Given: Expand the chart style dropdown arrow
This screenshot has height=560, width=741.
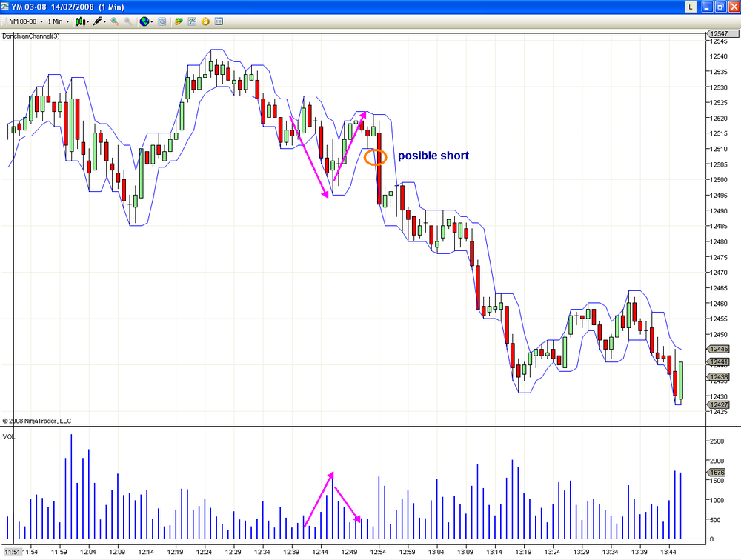Looking at the screenshot, I should (88, 21).
